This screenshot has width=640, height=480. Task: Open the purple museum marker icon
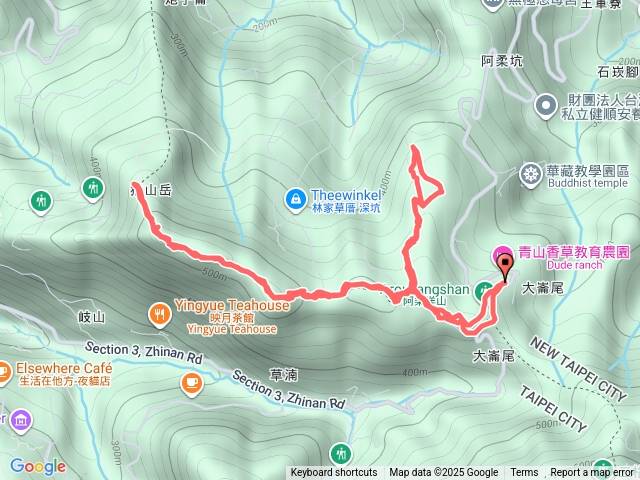tap(21, 420)
